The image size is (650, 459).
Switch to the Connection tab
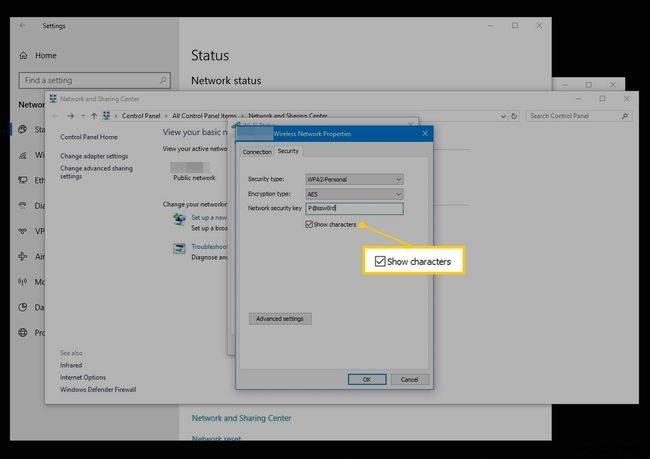point(257,152)
